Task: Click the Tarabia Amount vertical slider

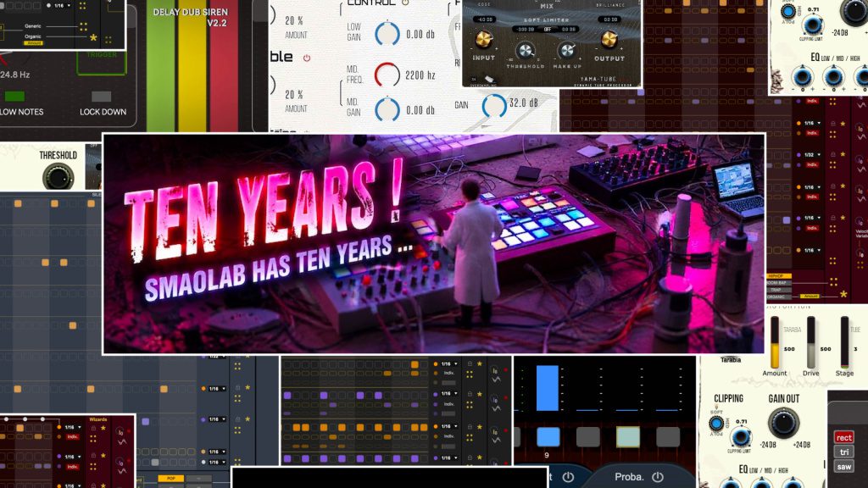Action: pos(775,342)
